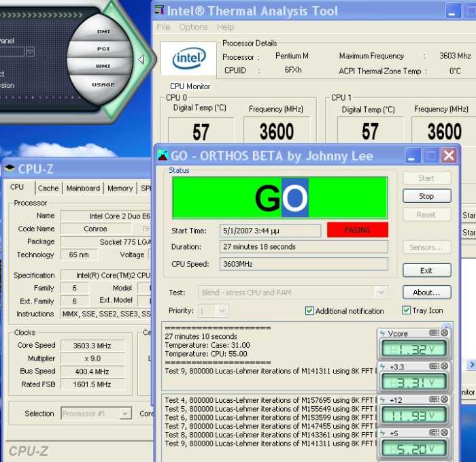Click the Duration field in ORTHOS
Screen dimensions: 476x462
pos(303,246)
